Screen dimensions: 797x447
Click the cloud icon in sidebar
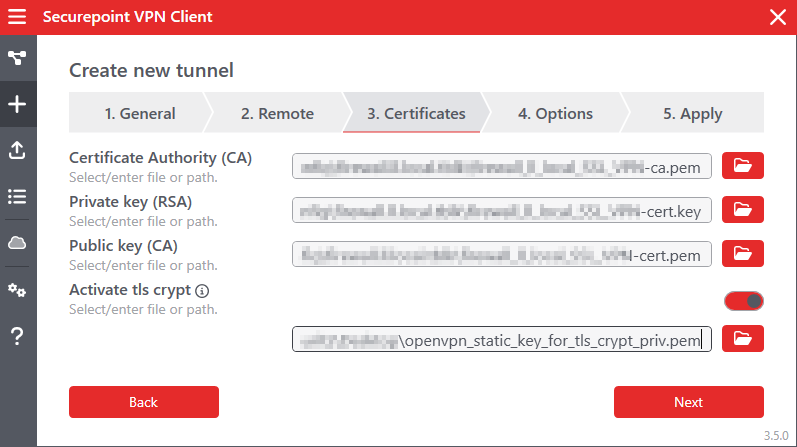[x=17, y=242]
